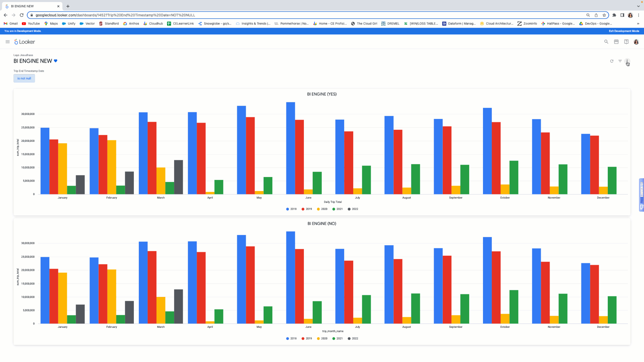The width and height of the screenshot is (644, 362).
Task: Open the Standford bookmark
Action: click(109, 23)
